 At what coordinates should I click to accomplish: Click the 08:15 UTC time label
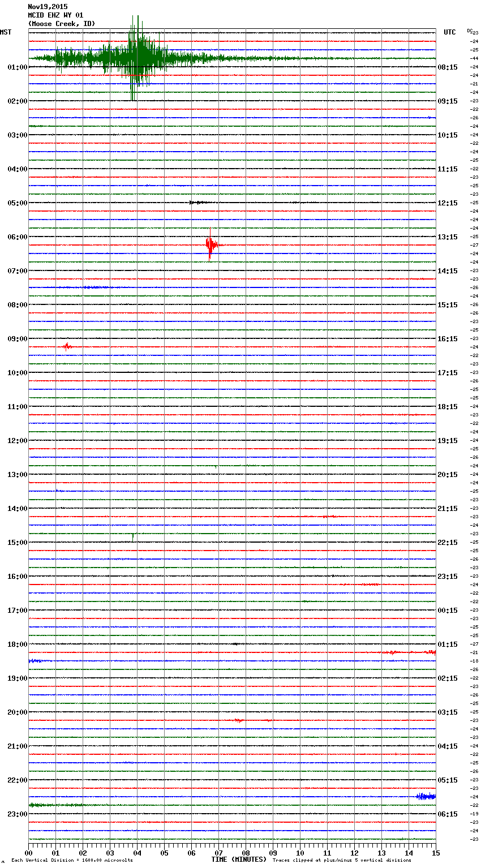click(448, 67)
